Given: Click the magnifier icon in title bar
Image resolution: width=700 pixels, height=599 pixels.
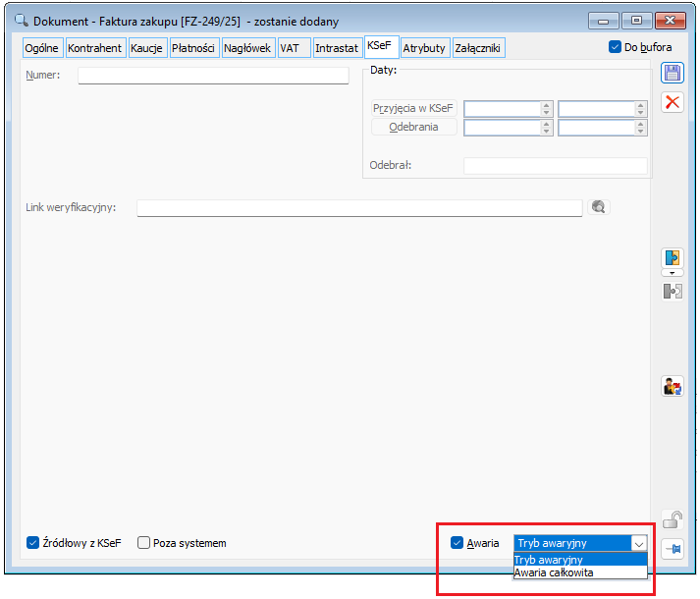Looking at the screenshot, I should (21, 21).
